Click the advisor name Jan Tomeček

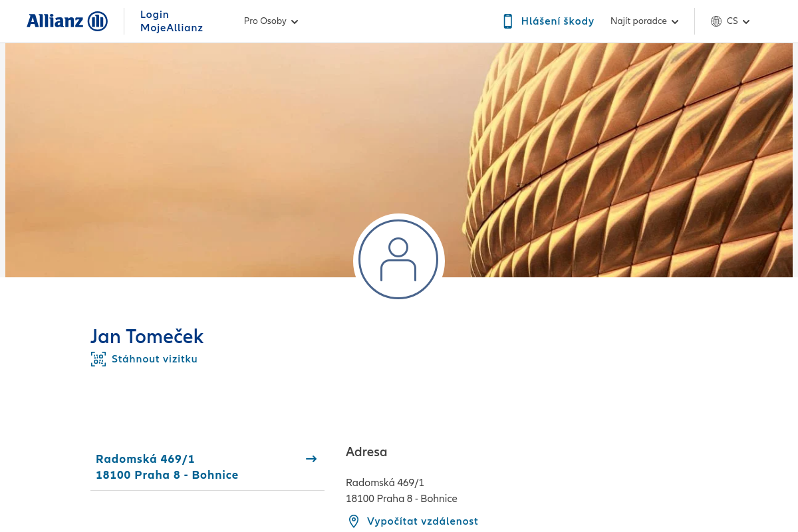tap(147, 336)
